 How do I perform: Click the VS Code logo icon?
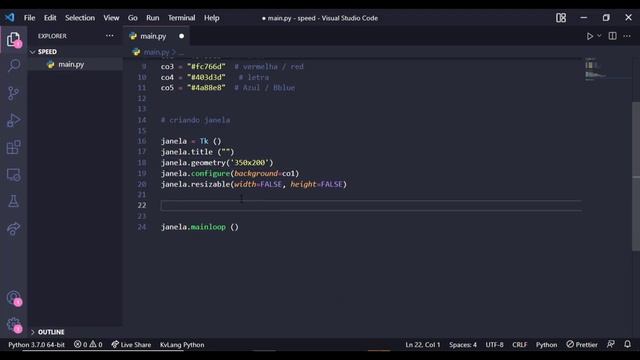coord(10,18)
